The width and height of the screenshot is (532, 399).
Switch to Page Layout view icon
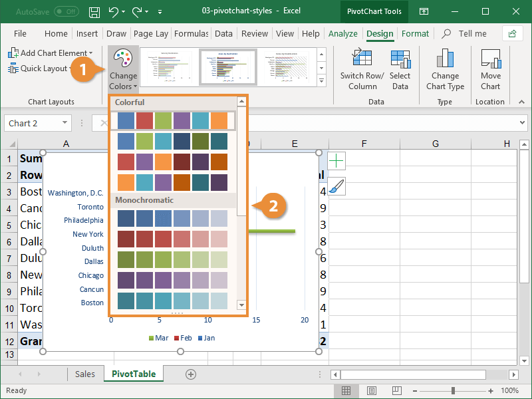372,391
